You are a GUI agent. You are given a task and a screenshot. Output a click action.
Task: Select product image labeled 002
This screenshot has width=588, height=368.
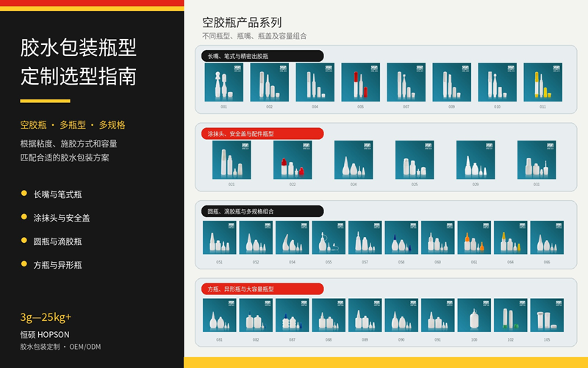coord(269,82)
